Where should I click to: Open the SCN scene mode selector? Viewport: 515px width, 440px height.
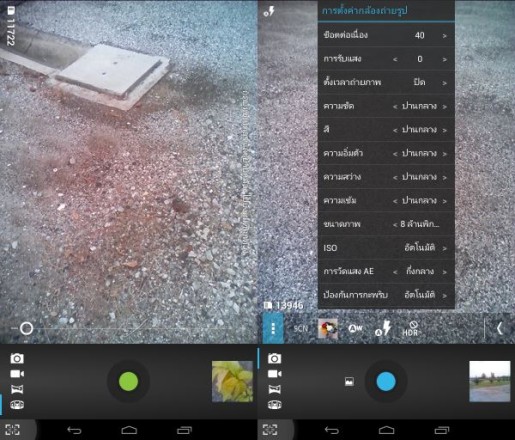point(301,329)
